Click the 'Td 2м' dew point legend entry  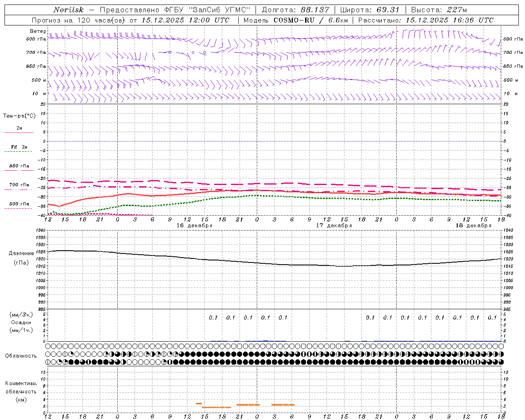click(19, 147)
